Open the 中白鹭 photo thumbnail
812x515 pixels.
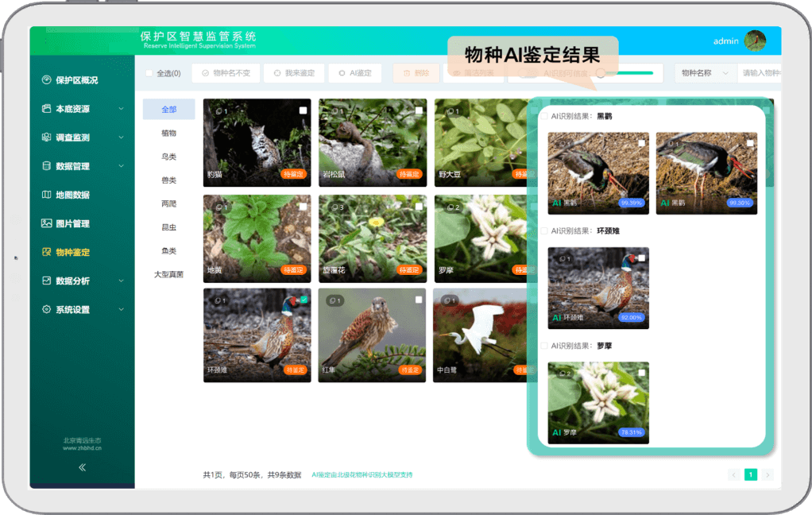[480, 335]
